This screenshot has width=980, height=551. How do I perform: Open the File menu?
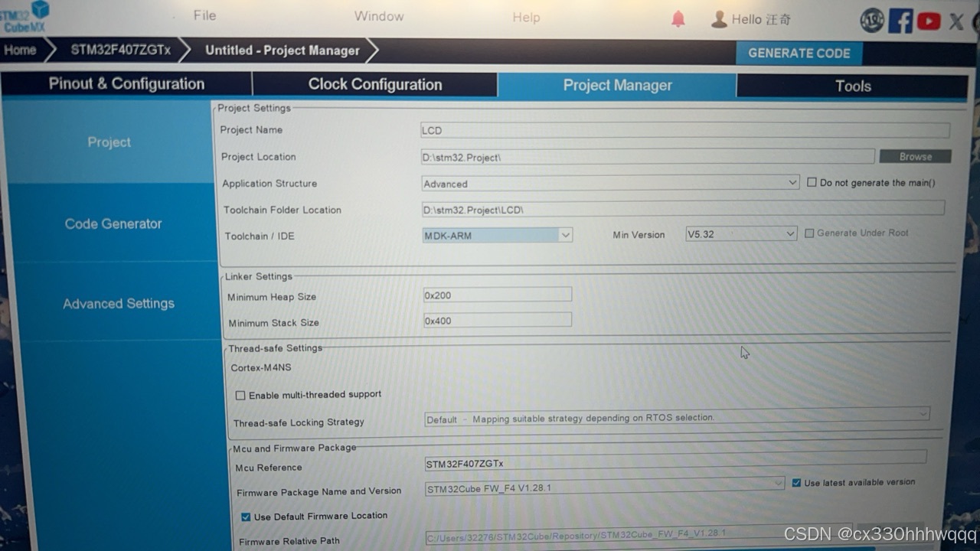(204, 15)
